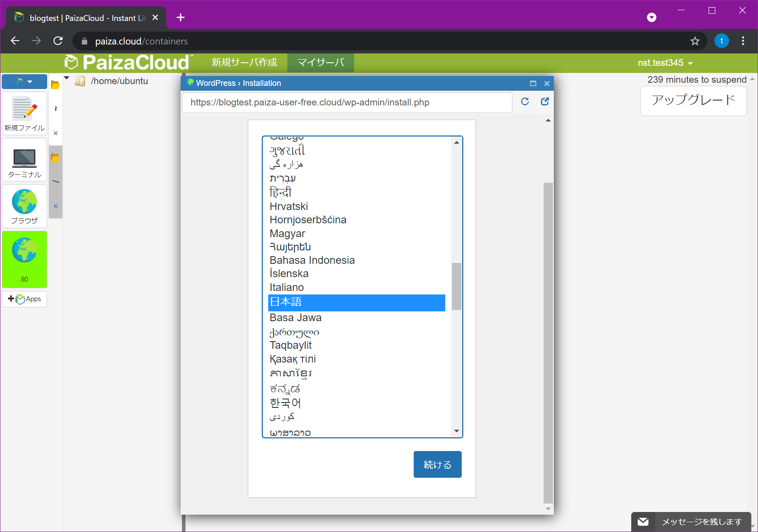758x532 pixels.
Task: Choose Bahasa Indonesia language
Action: point(357,260)
